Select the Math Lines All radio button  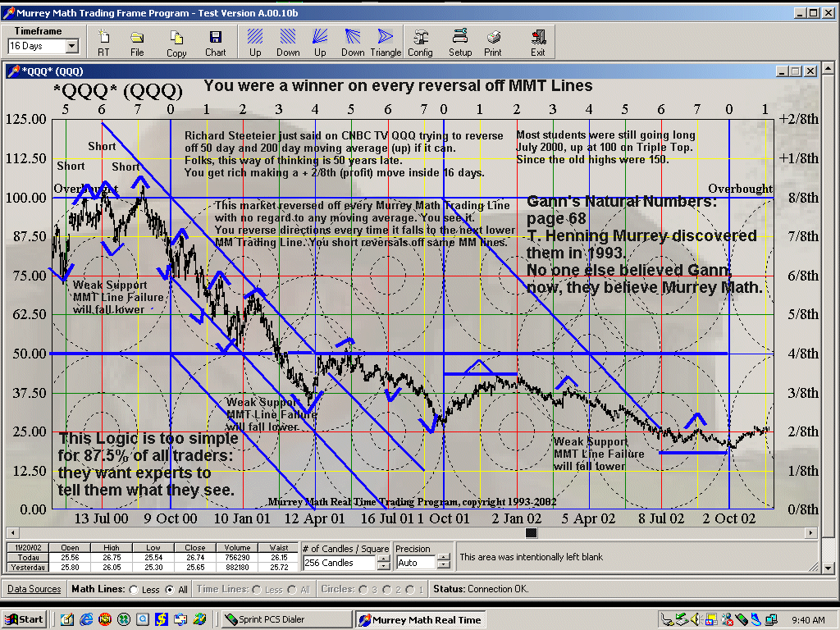pos(170,589)
